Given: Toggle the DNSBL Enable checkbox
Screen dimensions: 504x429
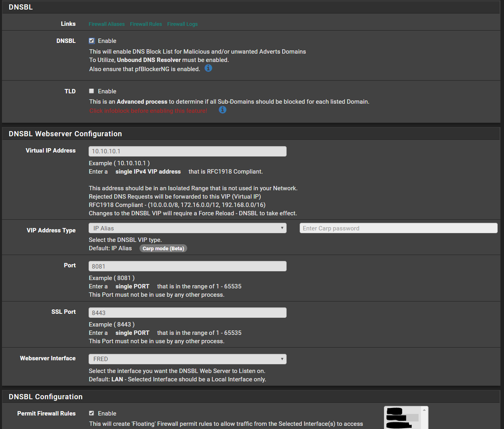Looking at the screenshot, I should 92,41.
